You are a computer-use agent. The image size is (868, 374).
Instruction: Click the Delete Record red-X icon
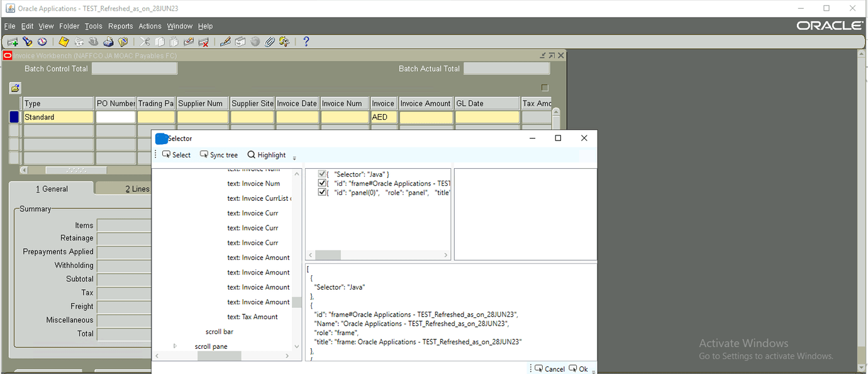(x=203, y=42)
